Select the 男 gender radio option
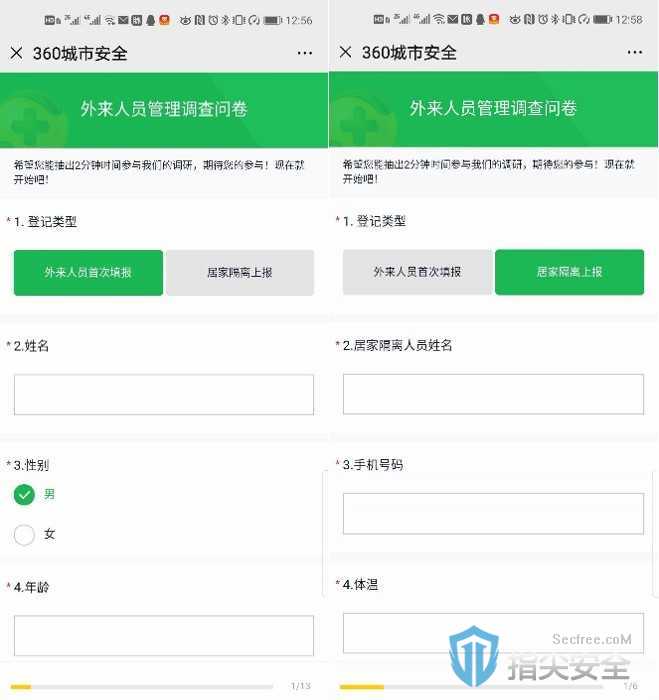 pos(24,495)
